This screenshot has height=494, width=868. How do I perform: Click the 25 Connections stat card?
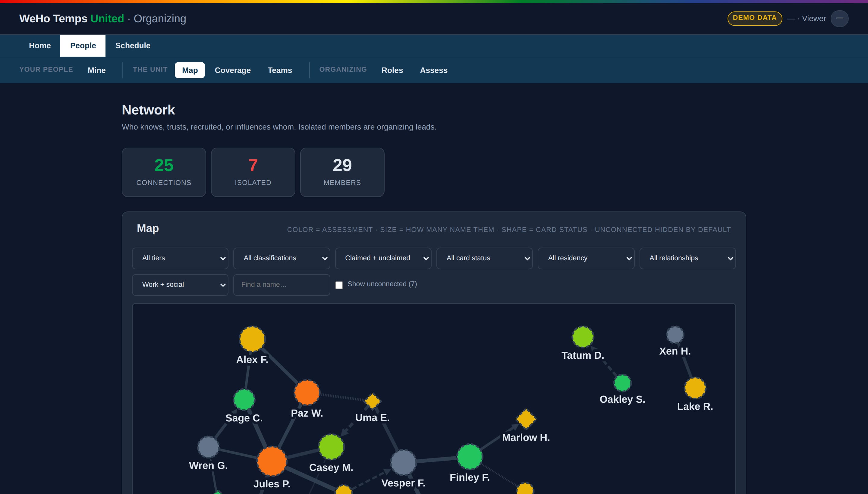pyautogui.click(x=164, y=172)
